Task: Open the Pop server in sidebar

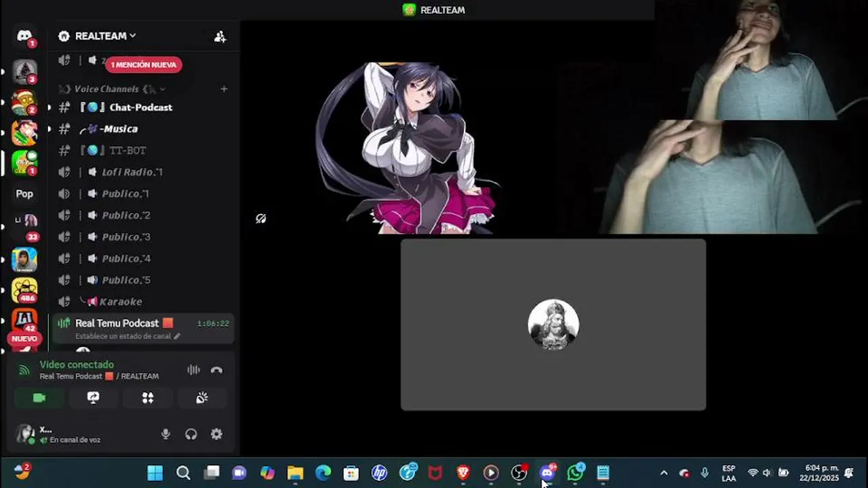Action: tap(24, 194)
